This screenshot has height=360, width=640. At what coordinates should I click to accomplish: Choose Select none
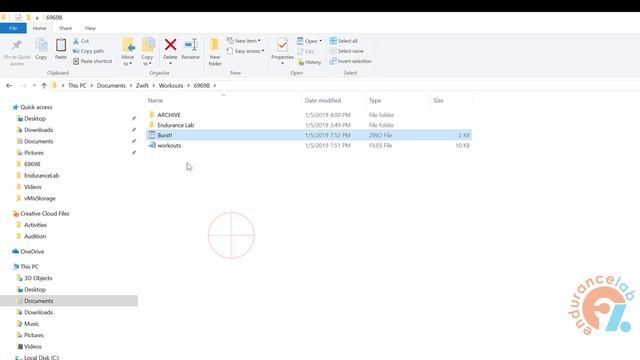pyautogui.click(x=347, y=51)
